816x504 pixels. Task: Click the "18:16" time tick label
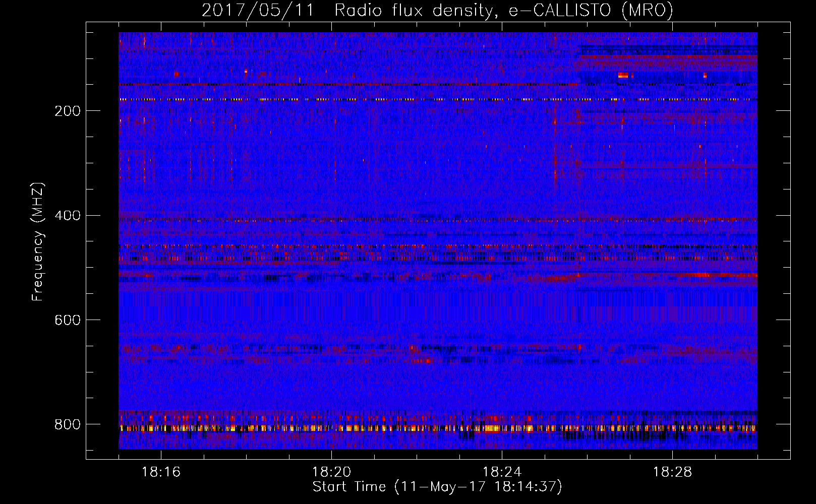point(161,472)
